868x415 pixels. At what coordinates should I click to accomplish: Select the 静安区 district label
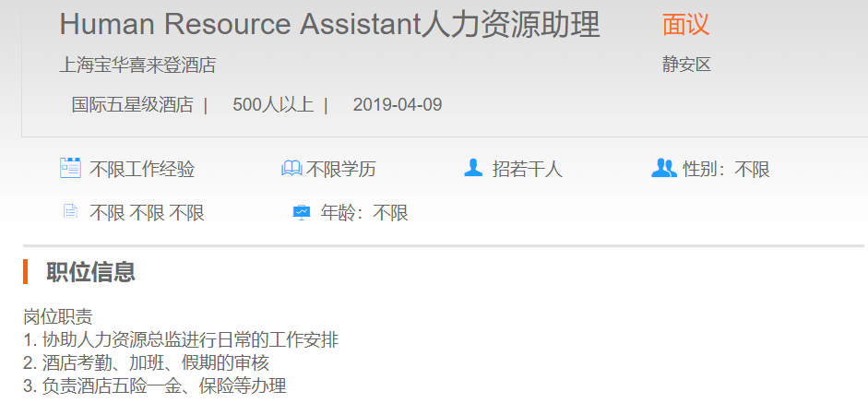pos(686,65)
